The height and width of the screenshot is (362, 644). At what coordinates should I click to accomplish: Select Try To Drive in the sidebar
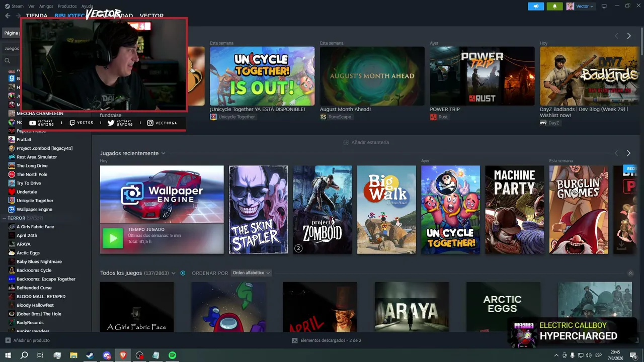click(29, 183)
